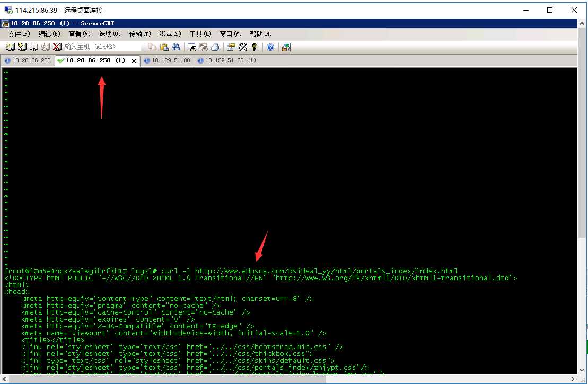Click the Connect toolbar icon

click(10, 47)
